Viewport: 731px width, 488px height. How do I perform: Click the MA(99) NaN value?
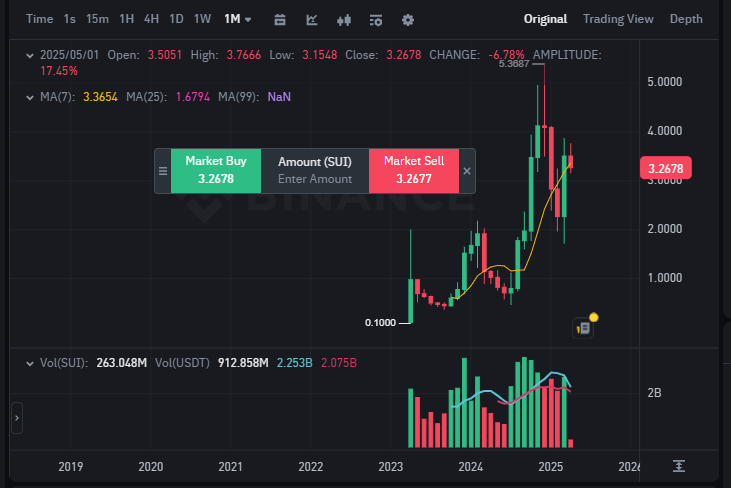tap(279, 97)
